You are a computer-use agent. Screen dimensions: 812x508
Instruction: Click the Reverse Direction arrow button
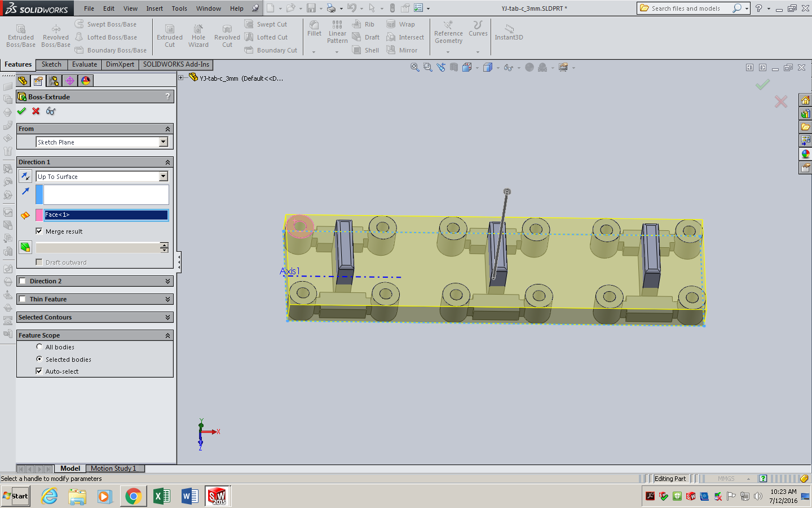click(x=25, y=177)
